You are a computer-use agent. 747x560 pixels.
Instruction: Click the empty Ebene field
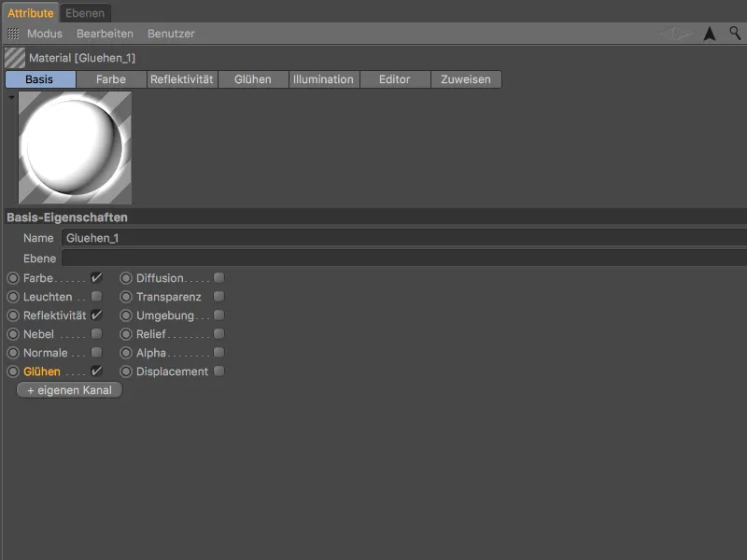click(404, 259)
